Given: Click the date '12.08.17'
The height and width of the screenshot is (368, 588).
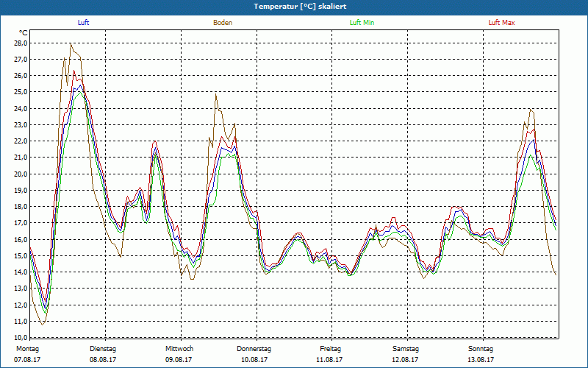Looking at the screenshot, I should [x=405, y=360].
